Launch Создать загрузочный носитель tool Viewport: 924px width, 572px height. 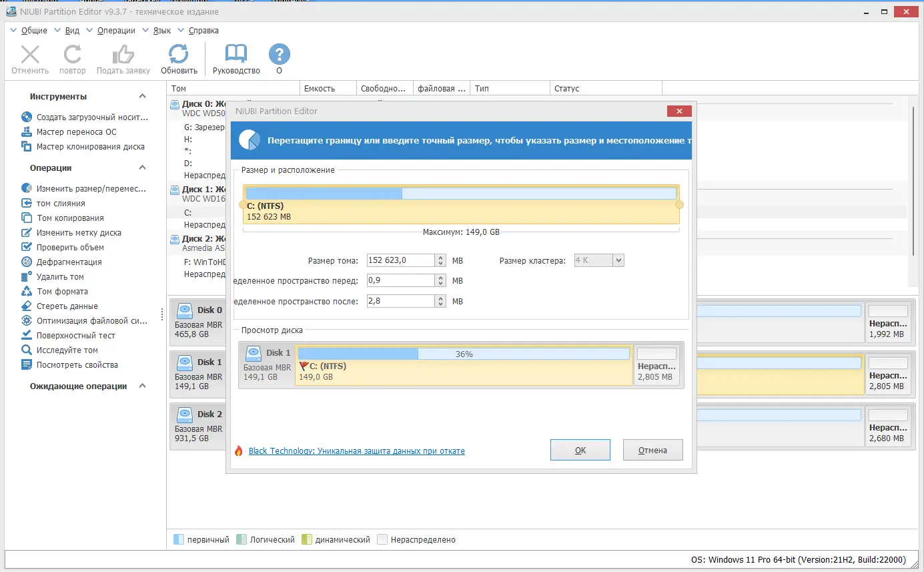[85, 117]
